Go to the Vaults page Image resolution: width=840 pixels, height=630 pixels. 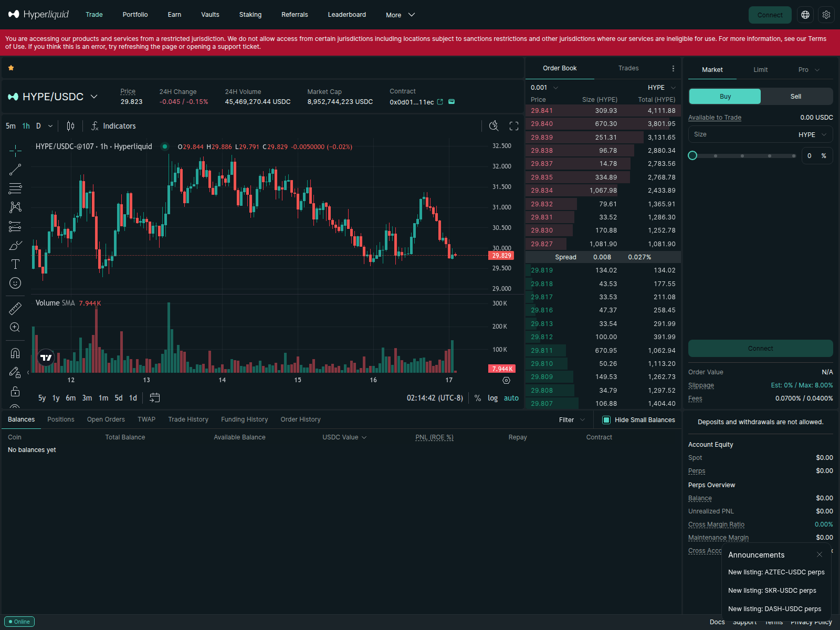pyautogui.click(x=210, y=15)
